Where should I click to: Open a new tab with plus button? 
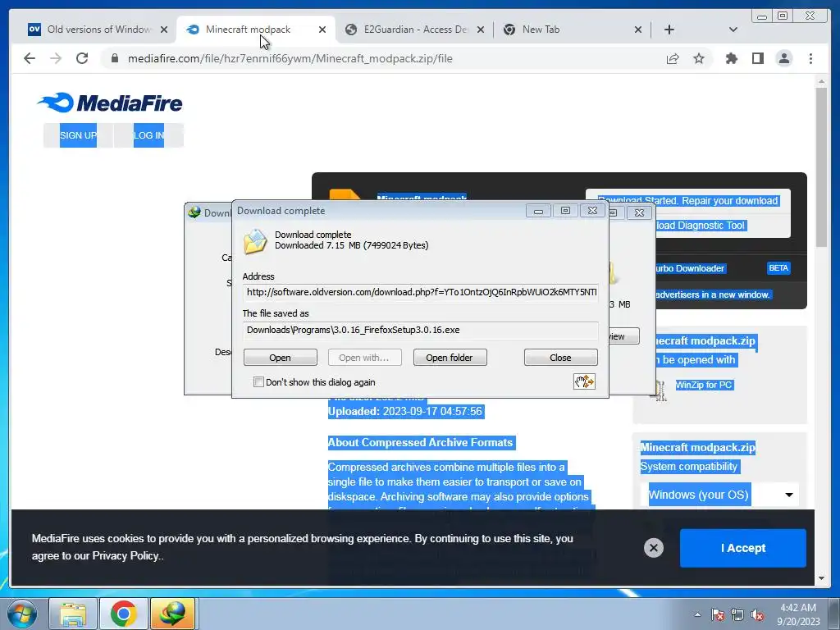coord(669,30)
